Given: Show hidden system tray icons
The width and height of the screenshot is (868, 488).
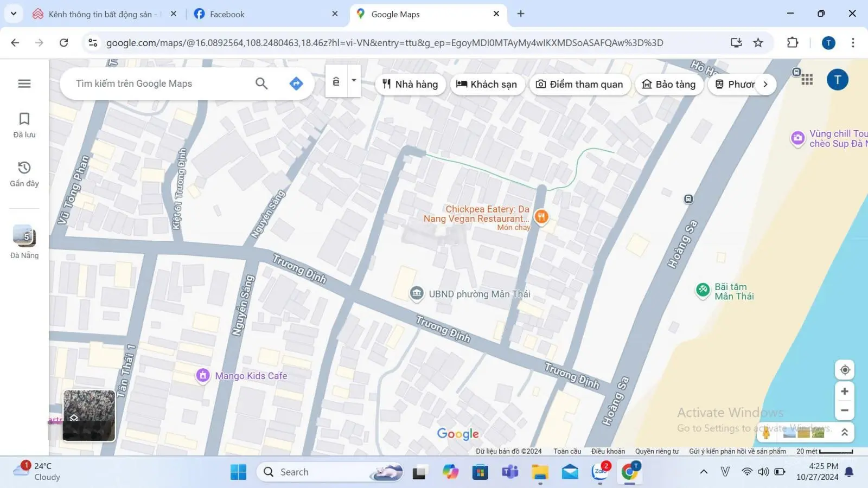Looking at the screenshot, I should [x=704, y=472].
